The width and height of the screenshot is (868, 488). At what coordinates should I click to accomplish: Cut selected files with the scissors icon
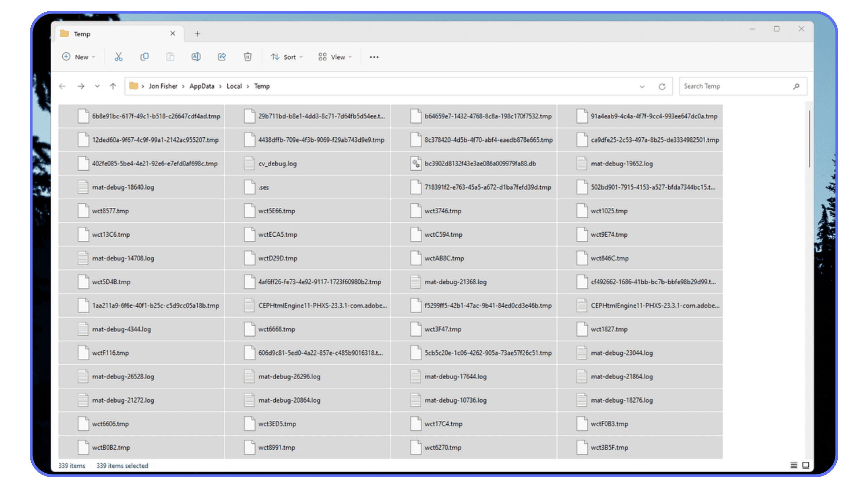point(118,56)
